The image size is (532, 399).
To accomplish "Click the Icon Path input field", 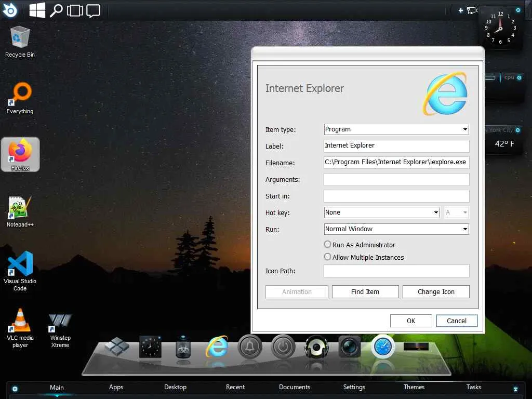I will (396, 271).
